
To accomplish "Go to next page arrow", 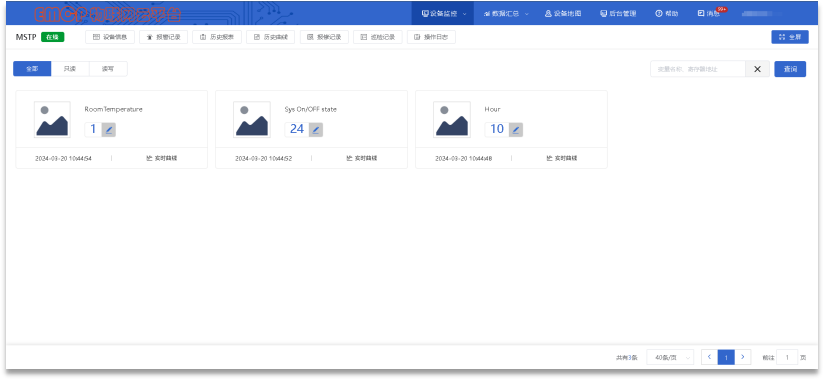I will pyautogui.click(x=743, y=357).
